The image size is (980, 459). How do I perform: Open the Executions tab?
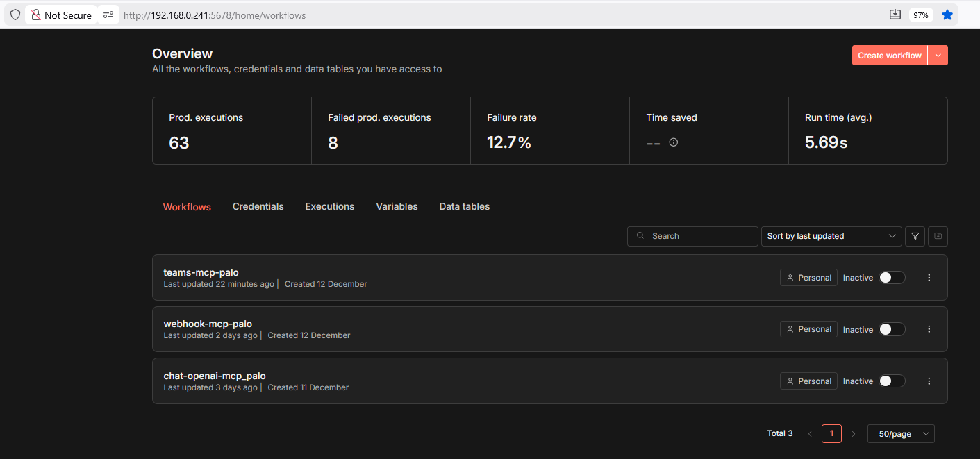pos(329,206)
